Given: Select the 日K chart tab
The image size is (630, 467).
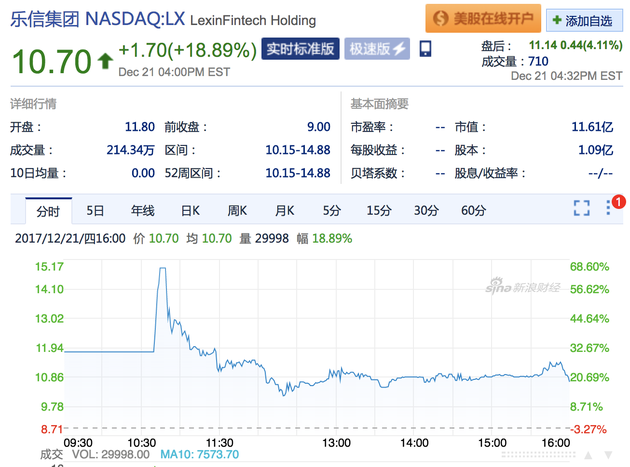Looking at the screenshot, I should tap(190, 211).
